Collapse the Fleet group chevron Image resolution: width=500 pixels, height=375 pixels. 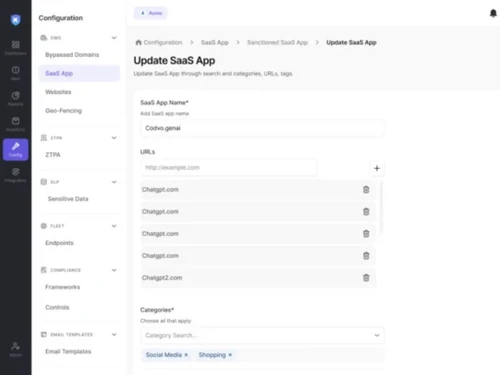(x=114, y=226)
